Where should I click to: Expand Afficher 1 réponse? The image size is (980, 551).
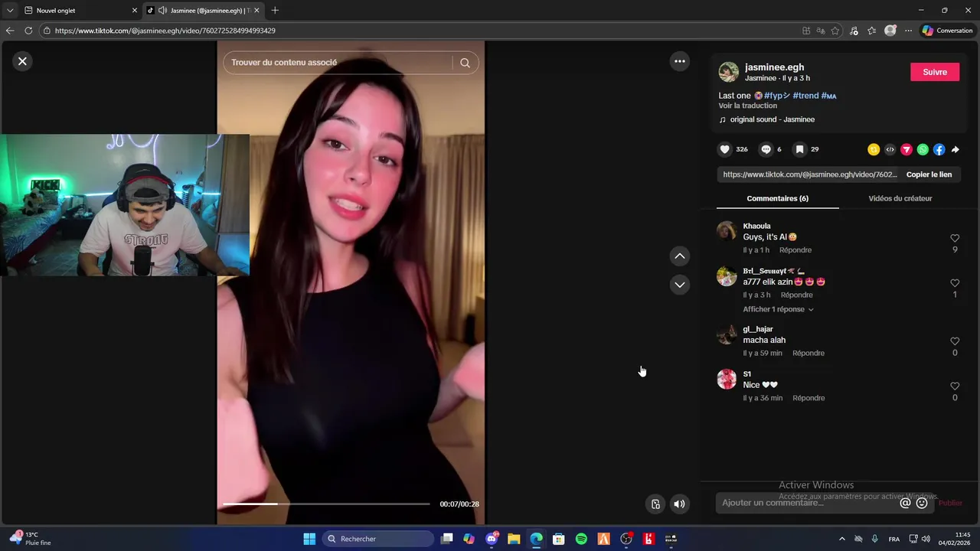778,309
